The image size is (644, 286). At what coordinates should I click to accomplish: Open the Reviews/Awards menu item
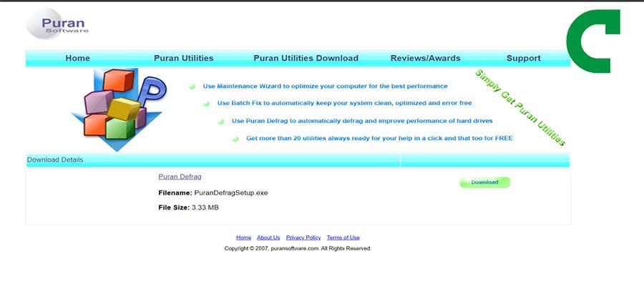coord(426,58)
